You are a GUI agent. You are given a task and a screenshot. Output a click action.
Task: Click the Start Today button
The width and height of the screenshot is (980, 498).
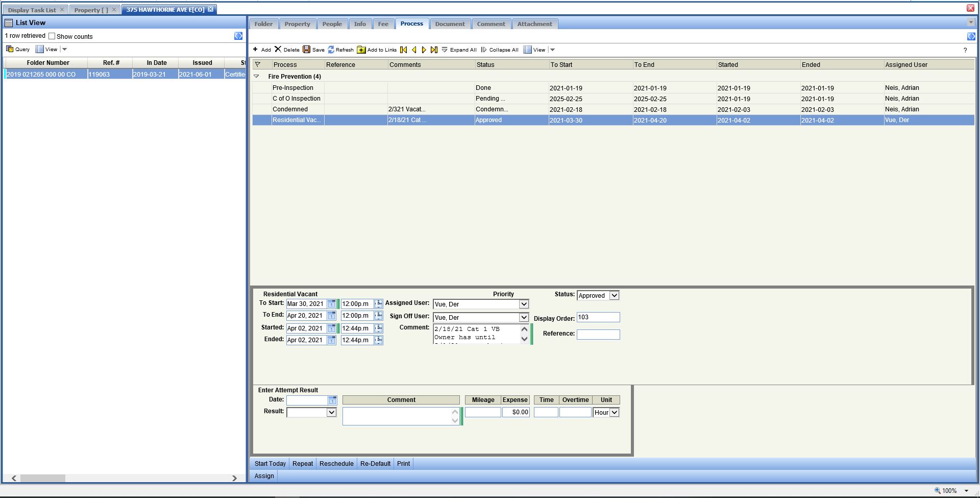[270, 464]
